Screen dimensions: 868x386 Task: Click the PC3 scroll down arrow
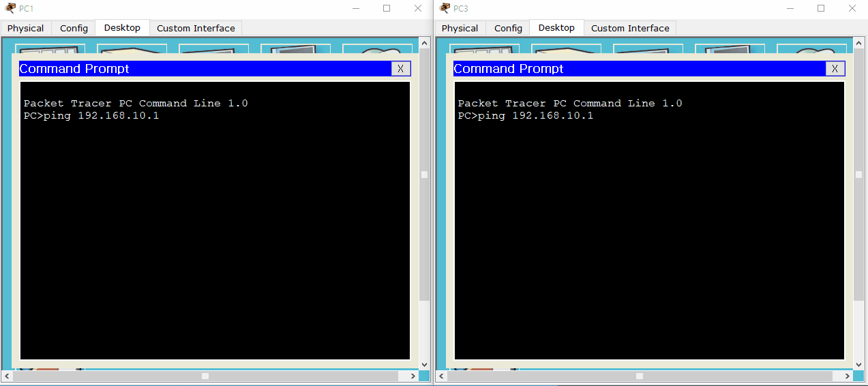(858, 365)
